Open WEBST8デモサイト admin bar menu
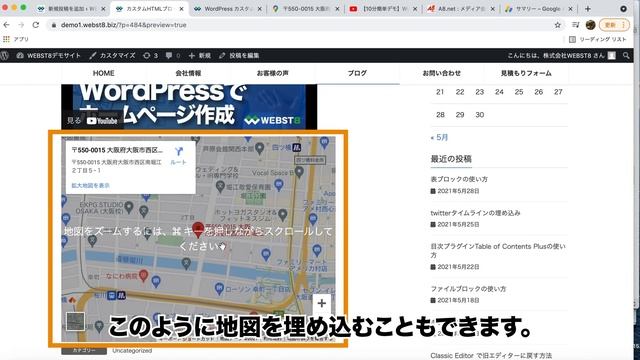 click(49, 56)
